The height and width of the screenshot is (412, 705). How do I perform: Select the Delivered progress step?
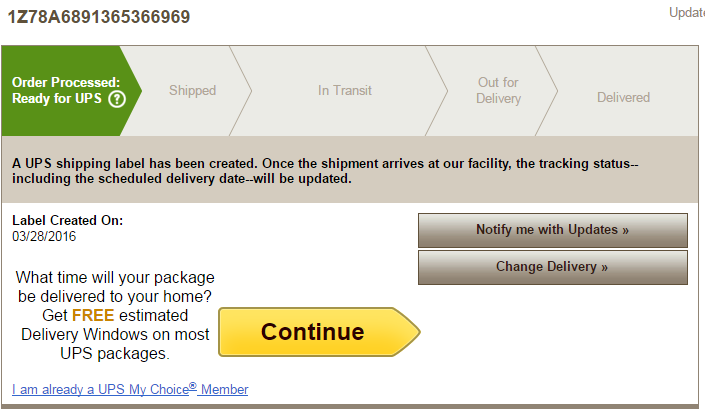(x=623, y=97)
